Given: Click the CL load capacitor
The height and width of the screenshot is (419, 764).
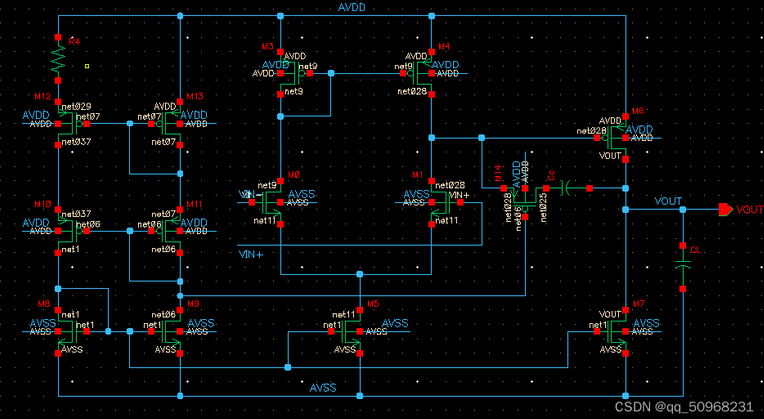Looking at the screenshot, I should (x=683, y=265).
